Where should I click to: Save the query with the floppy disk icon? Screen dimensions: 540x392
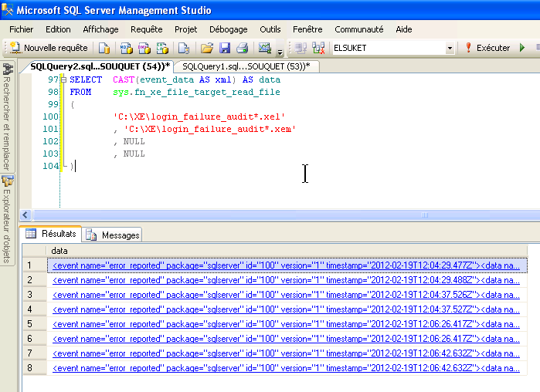tap(224, 48)
